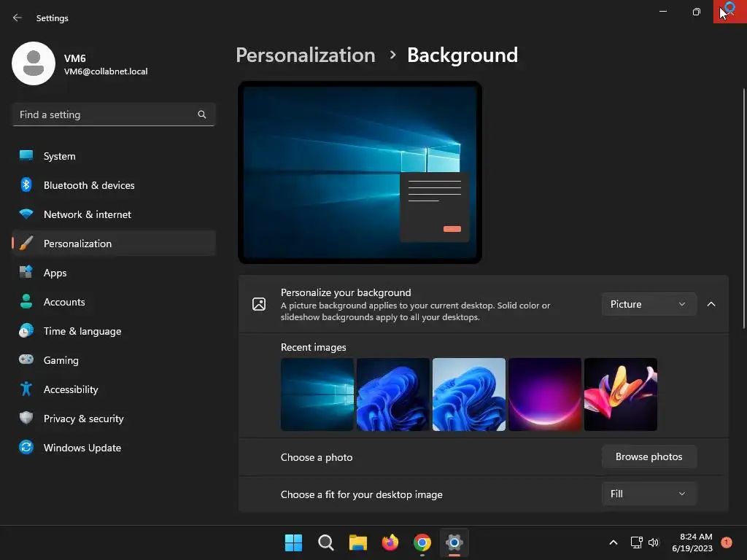Click the VM6@collabnet.local account email
Image resolution: width=747 pixels, height=560 pixels.
106,71
